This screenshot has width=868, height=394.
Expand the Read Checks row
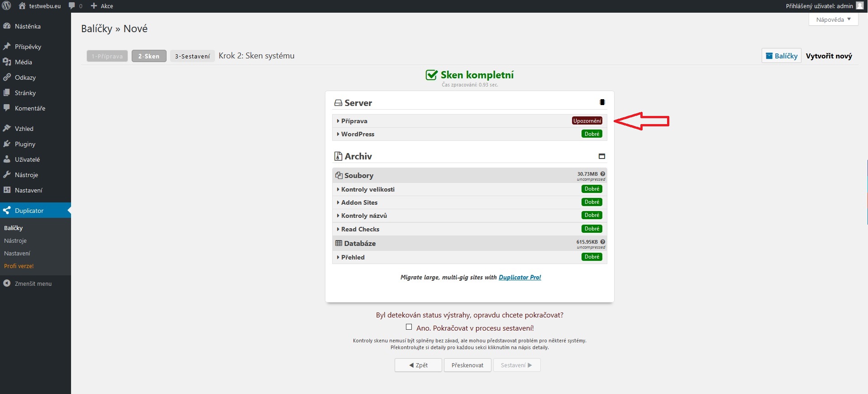coord(360,229)
